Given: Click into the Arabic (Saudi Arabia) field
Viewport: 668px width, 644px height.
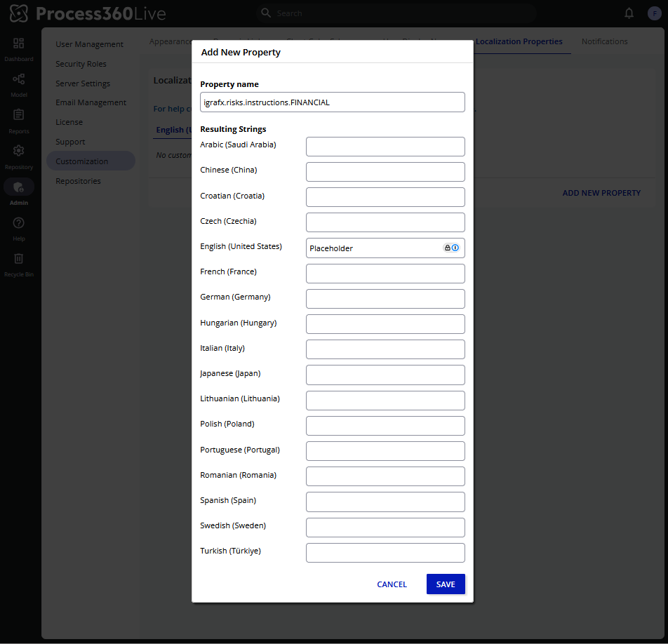Looking at the screenshot, I should [x=385, y=147].
